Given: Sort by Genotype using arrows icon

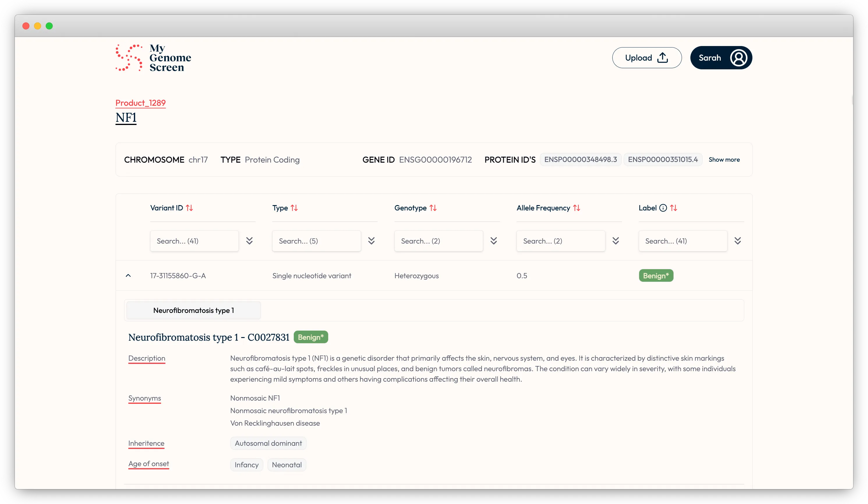Looking at the screenshot, I should pos(433,208).
